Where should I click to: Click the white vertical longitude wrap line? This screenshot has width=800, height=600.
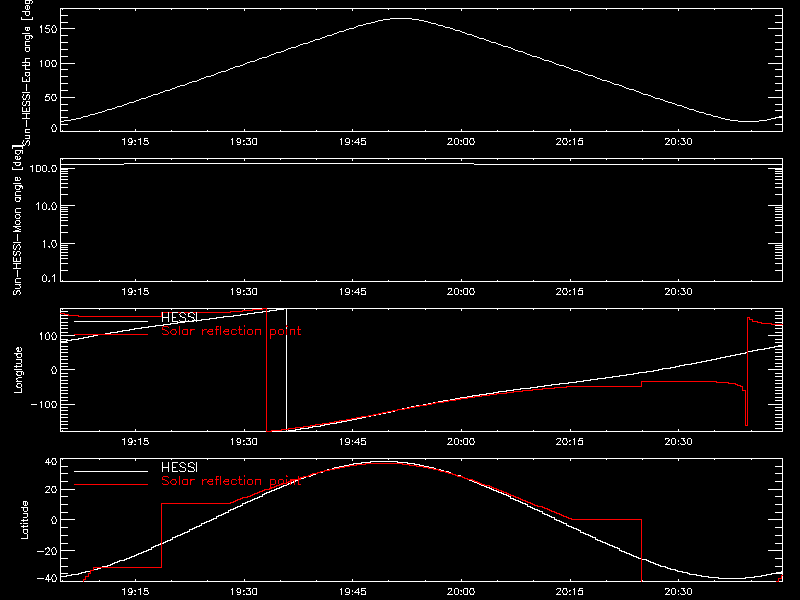coord(286,369)
